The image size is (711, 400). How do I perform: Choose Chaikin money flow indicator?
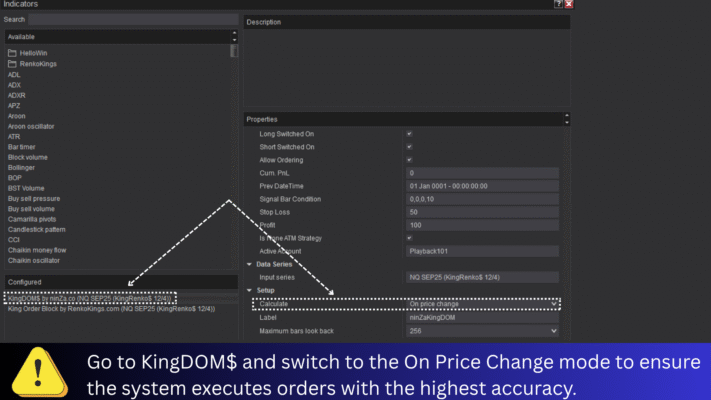pos(37,250)
